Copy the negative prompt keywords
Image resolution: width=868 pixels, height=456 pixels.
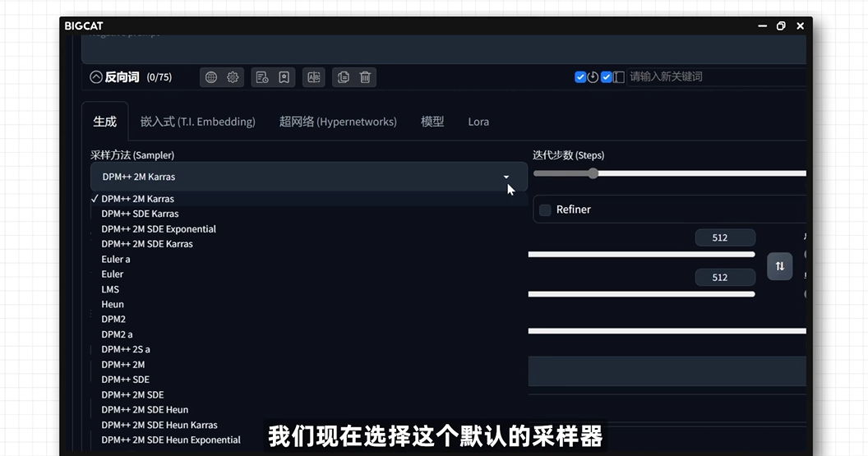click(344, 77)
